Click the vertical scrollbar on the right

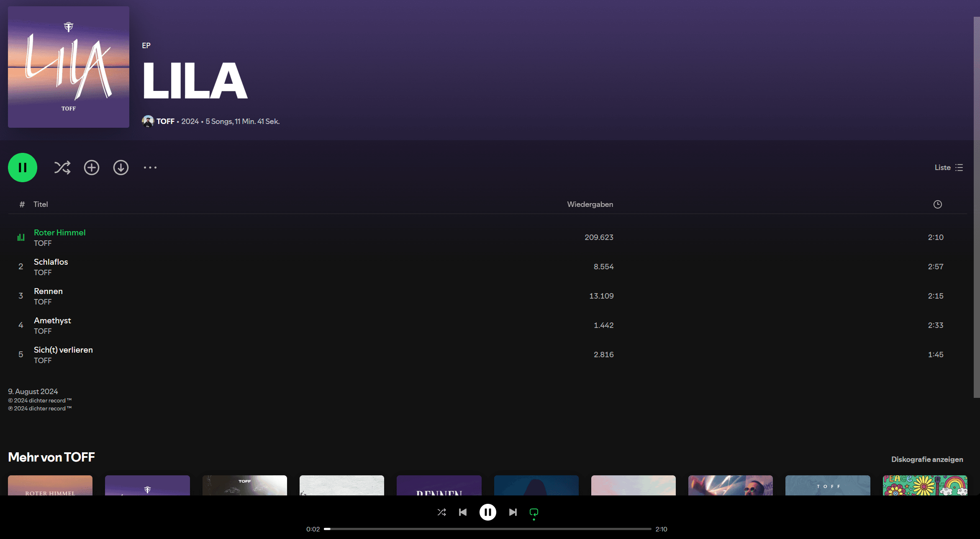(x=977, y=207)
